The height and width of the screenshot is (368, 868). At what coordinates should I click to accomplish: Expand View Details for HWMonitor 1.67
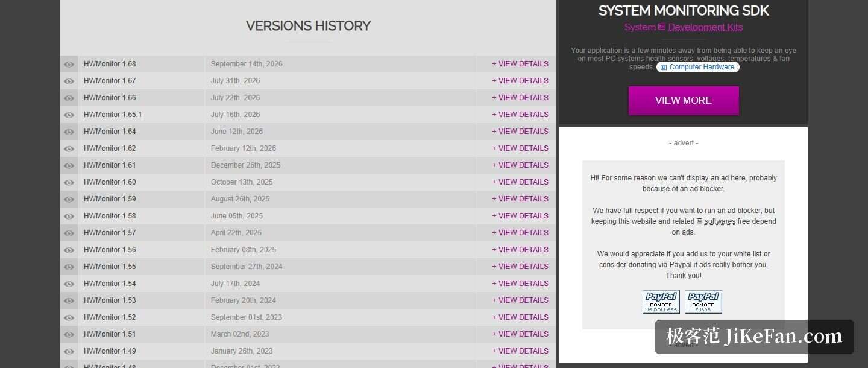(x=520, y=81)
